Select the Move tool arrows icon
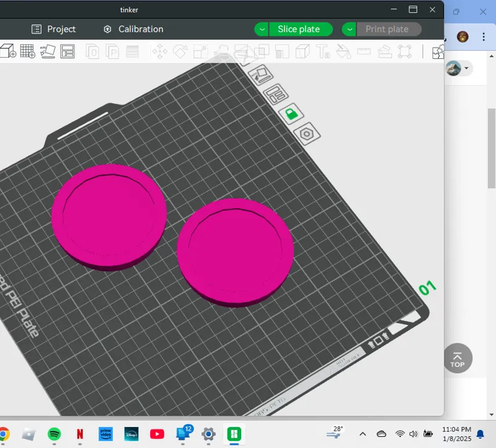This screenshot has width=496, height=448. coord(160,51)
